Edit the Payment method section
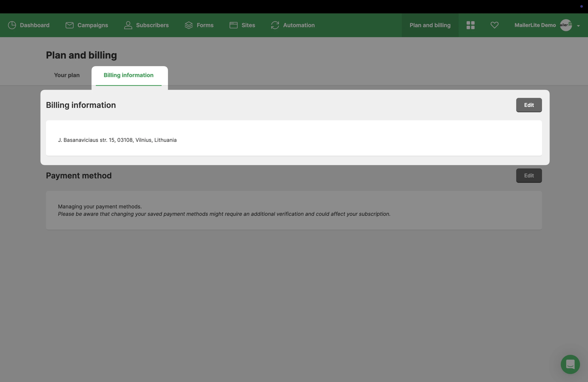 [529, 176]
